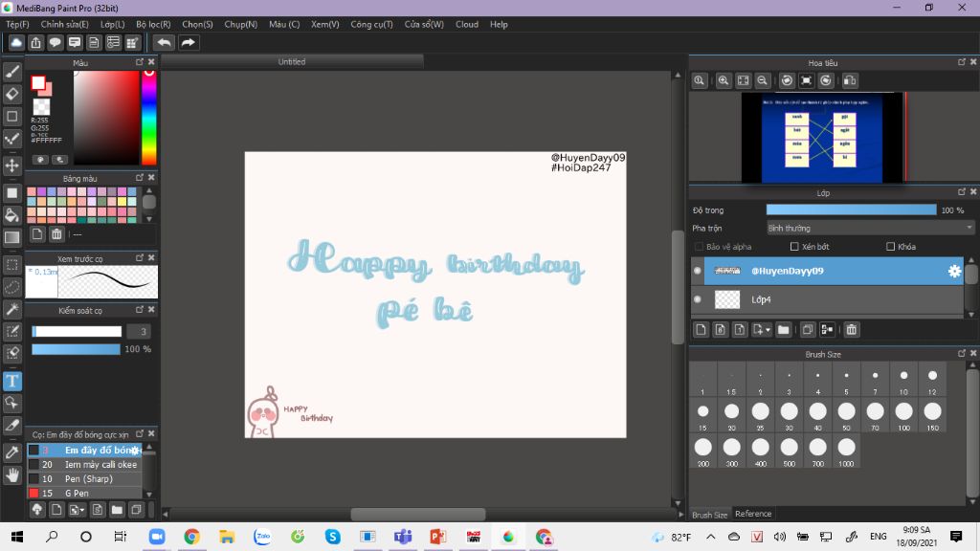The image size is (980, 551).
Task: Select the Untitled canvas tab
Action: point(292,62)
